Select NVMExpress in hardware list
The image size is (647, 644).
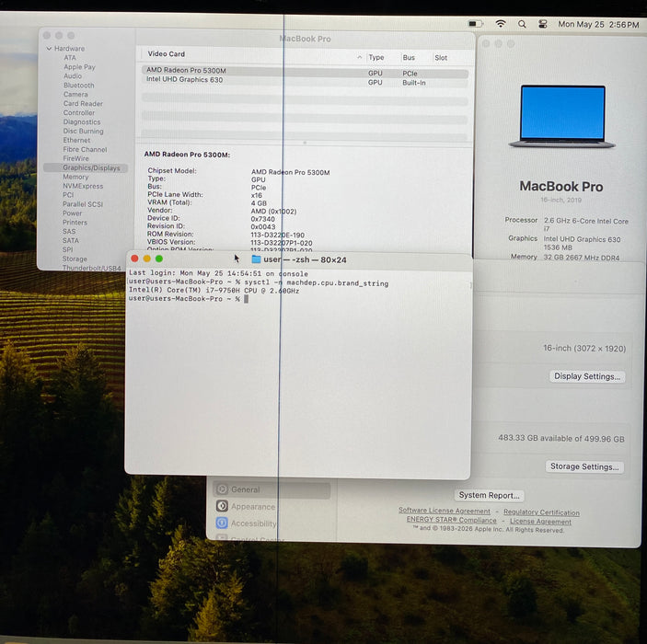(x=83, y=186)
